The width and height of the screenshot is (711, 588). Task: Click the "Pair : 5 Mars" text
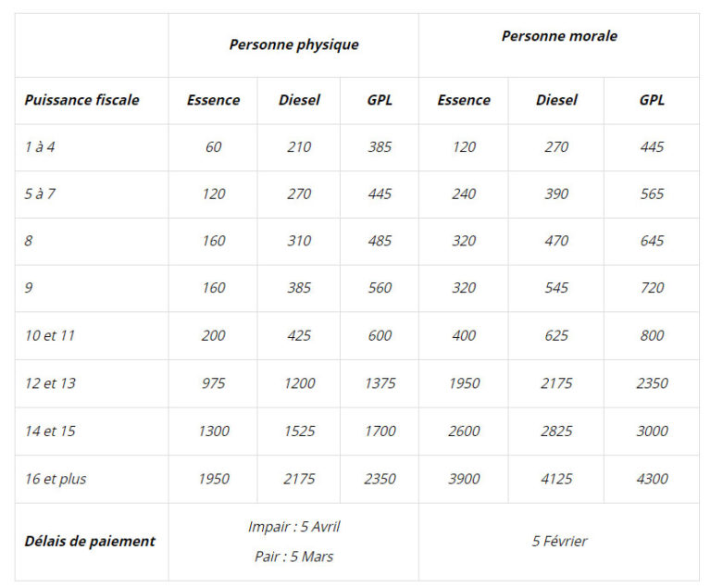(293, 557)
